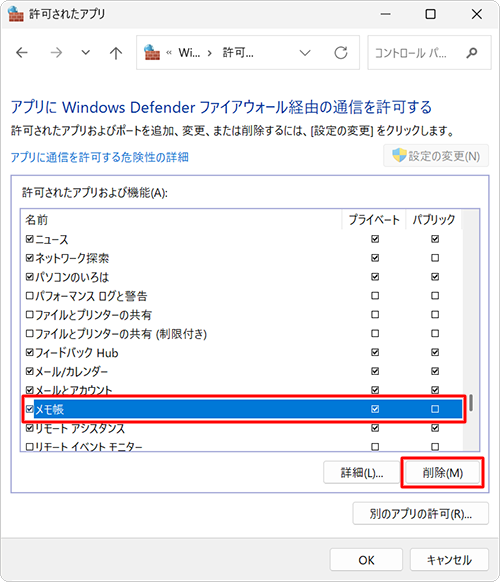Uncheck プライベート for メモ帳
The height and width of the screenshot is (582, 500).
[x=375, y=409]
